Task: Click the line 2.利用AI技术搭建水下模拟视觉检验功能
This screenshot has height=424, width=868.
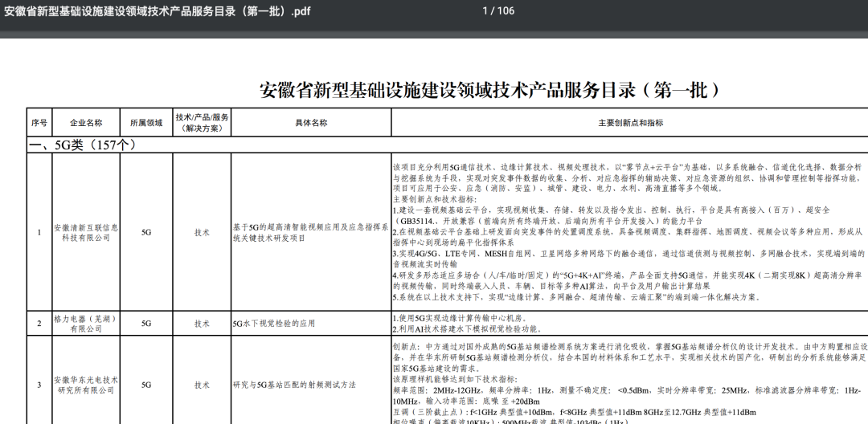Action: [467, 329]
